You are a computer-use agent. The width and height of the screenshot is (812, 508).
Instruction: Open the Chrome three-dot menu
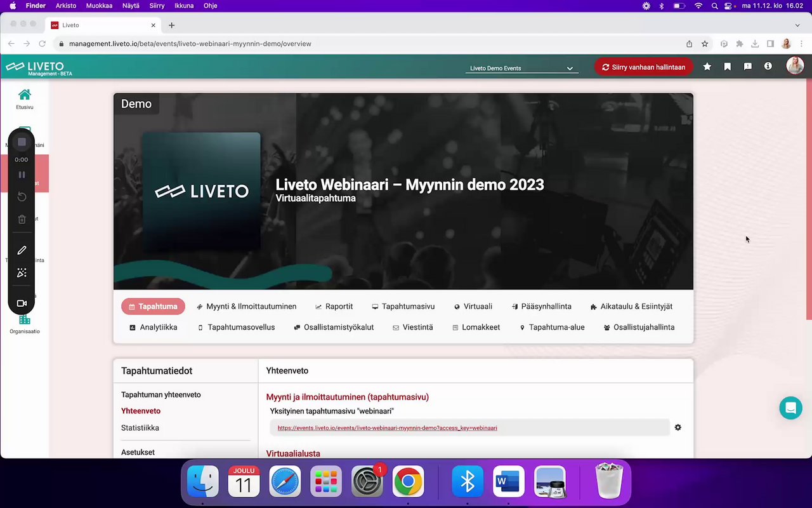click(x=801, y=44)
